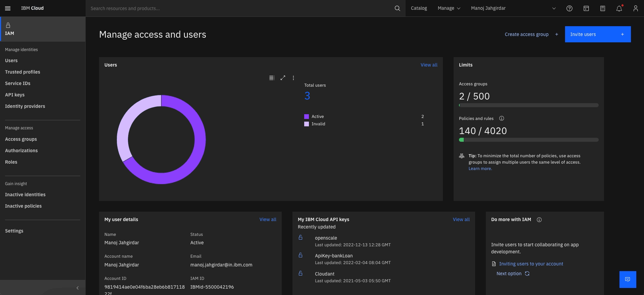Click info icon next to Policies and rules
This screenshot has height=295, width=644.
click(x=502, y=118)
